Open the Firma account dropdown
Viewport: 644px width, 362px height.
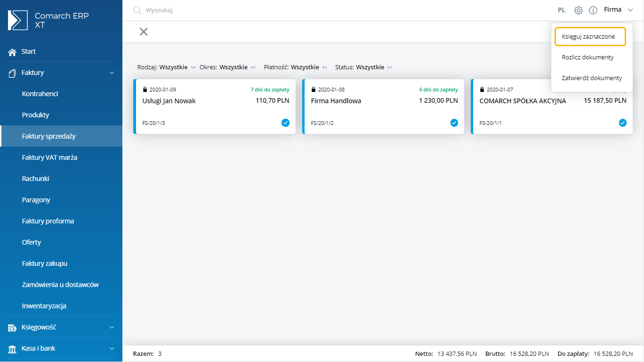pyautogui.click(x=618, y=10)
